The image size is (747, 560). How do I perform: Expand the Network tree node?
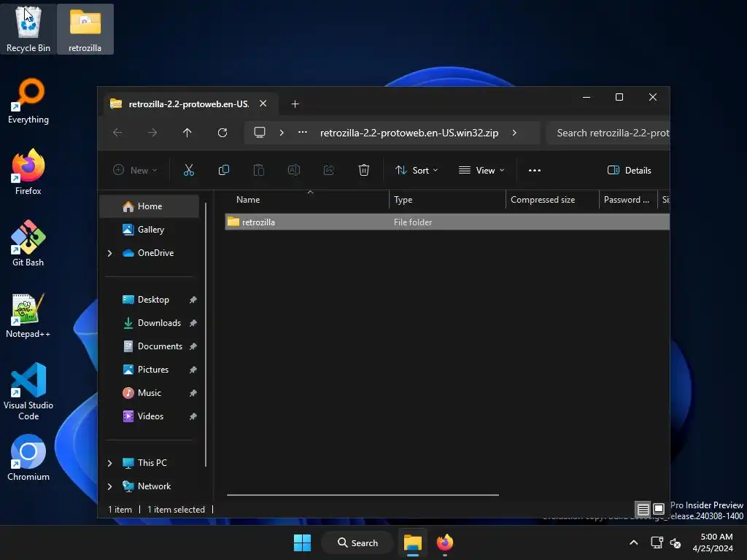click(x=109, y=486)
